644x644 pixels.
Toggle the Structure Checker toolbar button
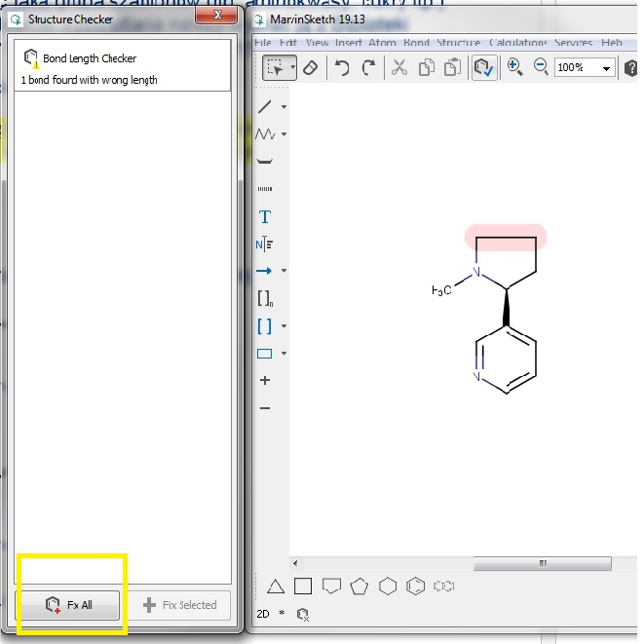482,67
